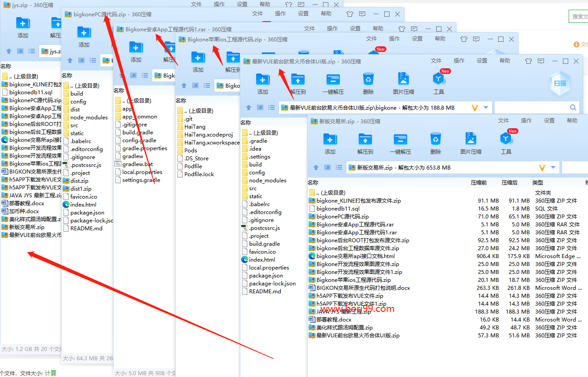
Task: Click address path field in 新版交易所.zip window
Action: pos(452,168)
